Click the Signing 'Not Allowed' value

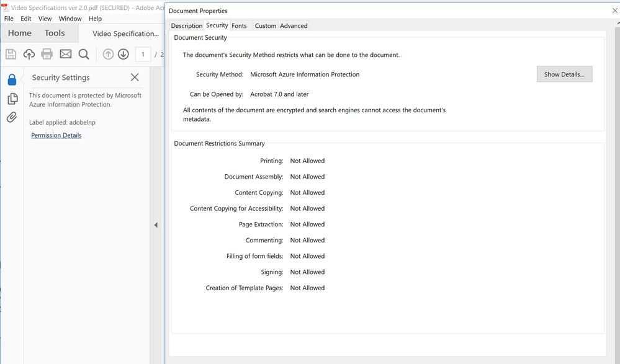(307, 272)
